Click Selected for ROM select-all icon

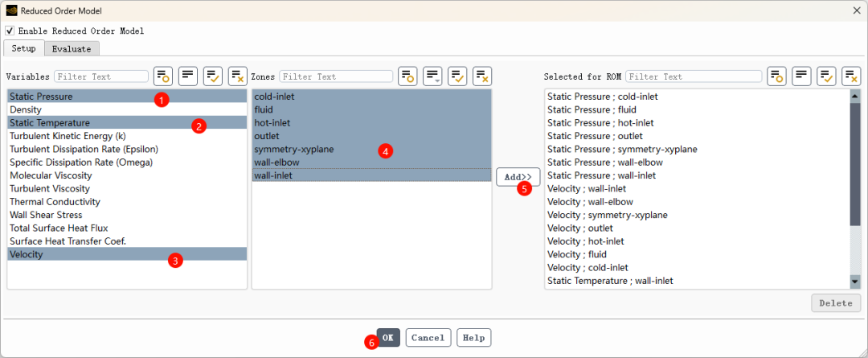[x=827, y=76]
